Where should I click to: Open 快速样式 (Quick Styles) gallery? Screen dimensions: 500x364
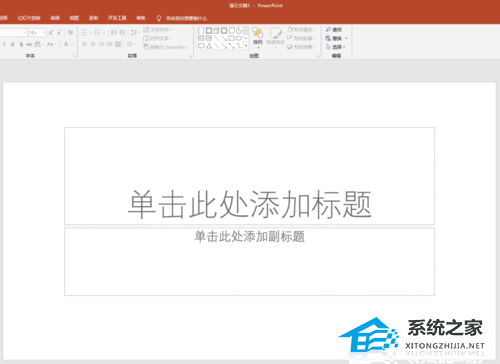[275, 38]
